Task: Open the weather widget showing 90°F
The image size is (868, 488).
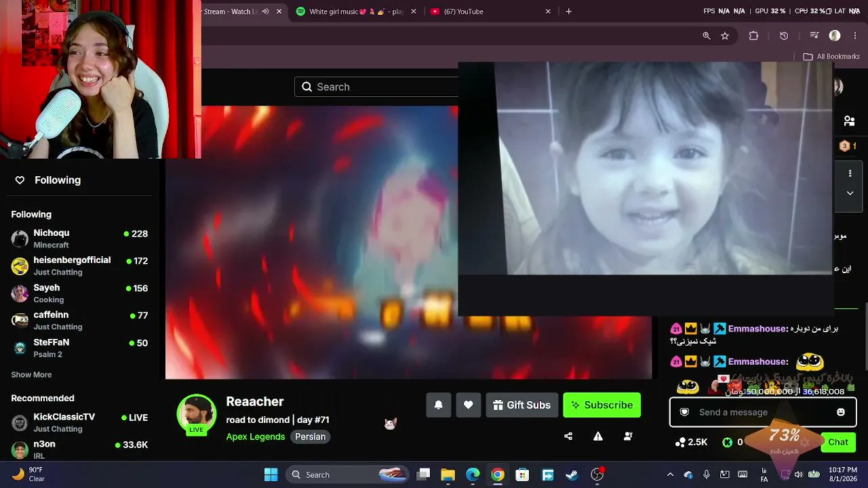Action: tap(29, 474)
